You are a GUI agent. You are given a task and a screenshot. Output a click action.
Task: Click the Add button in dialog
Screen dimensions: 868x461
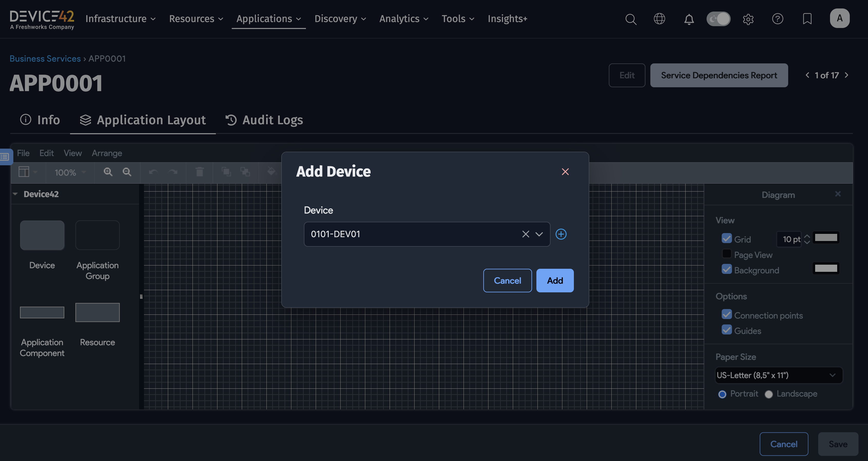pyautogui.click(x=555, y=280)
